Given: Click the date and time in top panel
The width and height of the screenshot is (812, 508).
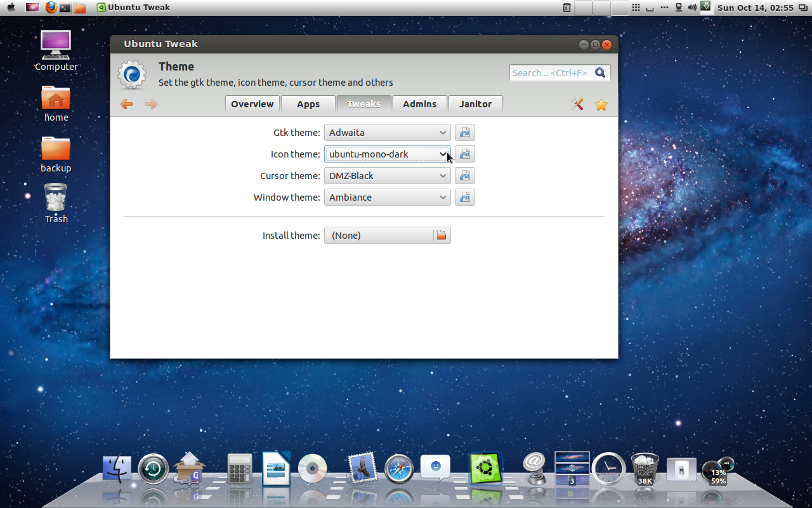Looking at the screenshot, I should (756, 8).
